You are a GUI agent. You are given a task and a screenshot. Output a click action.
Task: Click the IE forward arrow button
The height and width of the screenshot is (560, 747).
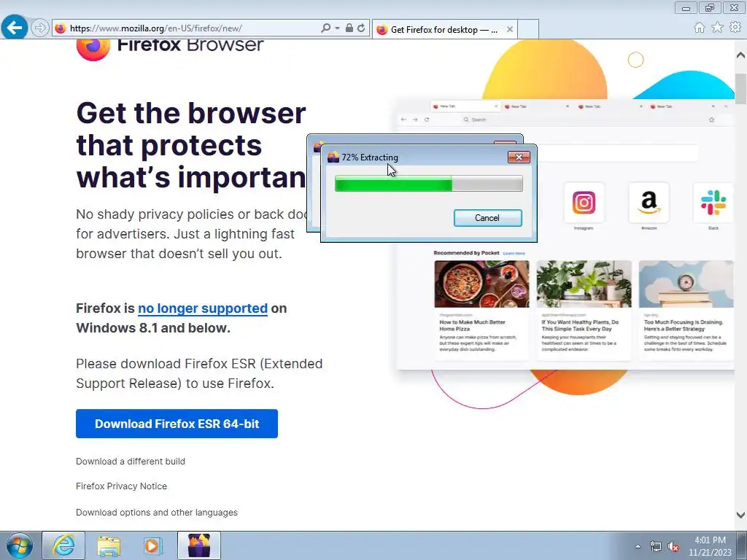(40, 28)
